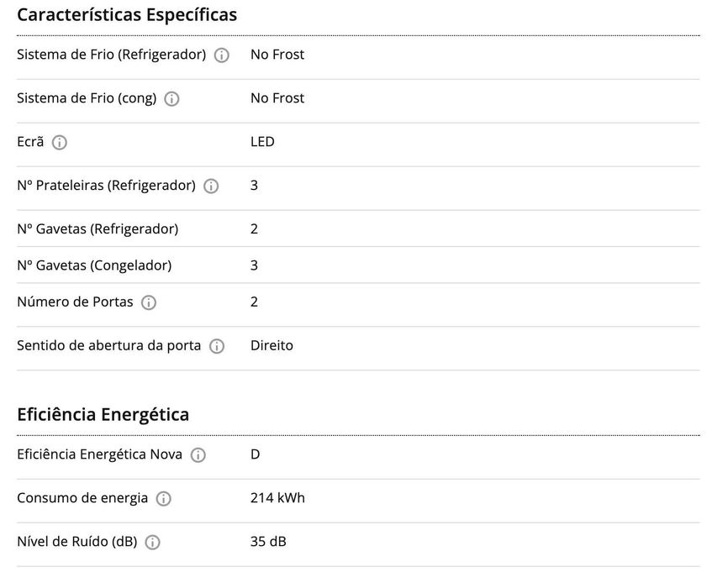Show info for Número de Portas

pos(149,302)
